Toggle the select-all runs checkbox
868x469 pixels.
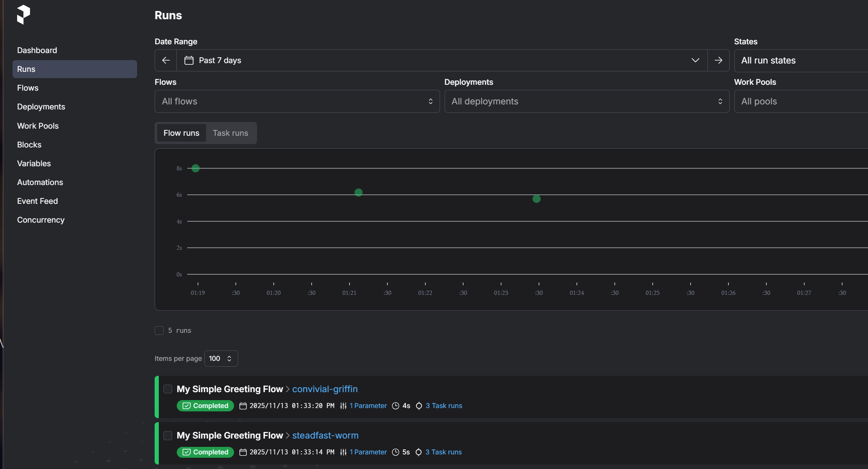[159, 331]
